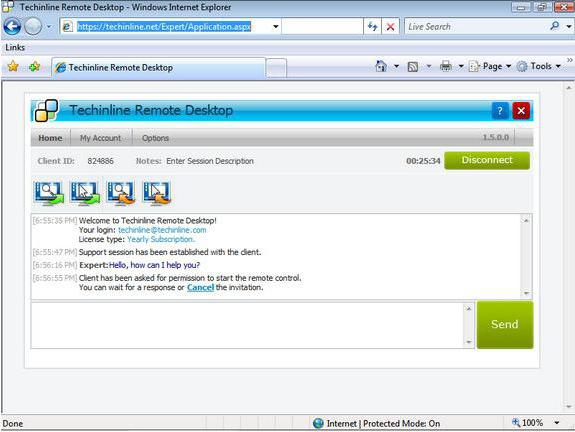
Task: Click the magnifier with orange arrow screen icon
Action: click(121, 192)
